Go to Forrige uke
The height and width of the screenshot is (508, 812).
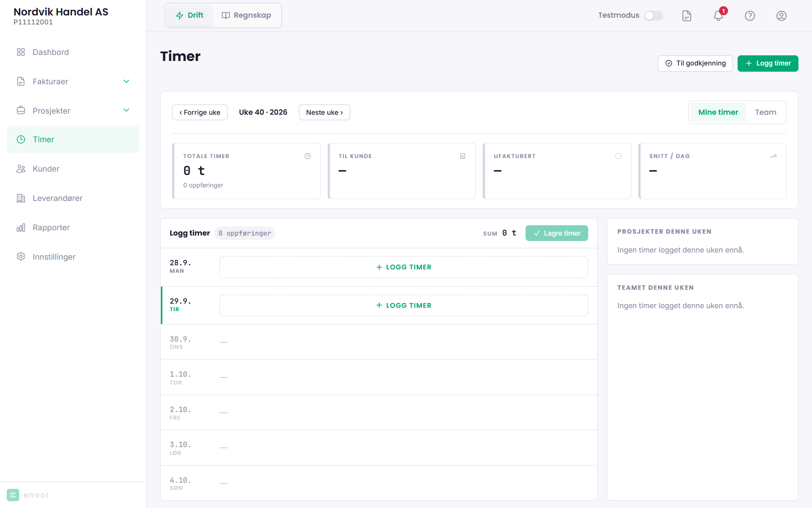(200, 113)
